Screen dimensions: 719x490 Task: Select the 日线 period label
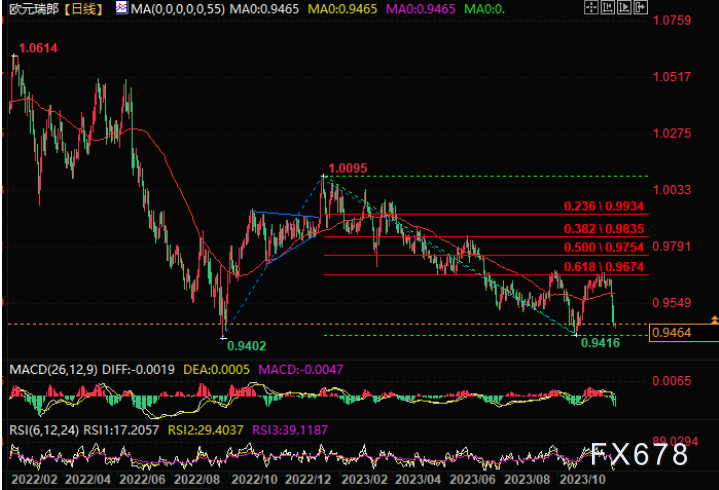click(x=83, y=9)
